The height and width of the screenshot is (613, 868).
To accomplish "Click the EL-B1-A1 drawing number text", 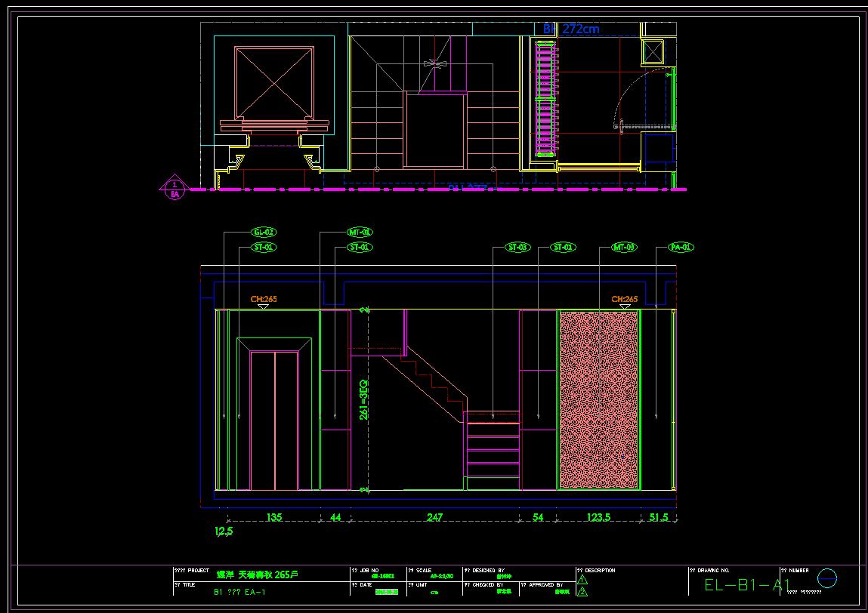I will click(x=746, y=585).
